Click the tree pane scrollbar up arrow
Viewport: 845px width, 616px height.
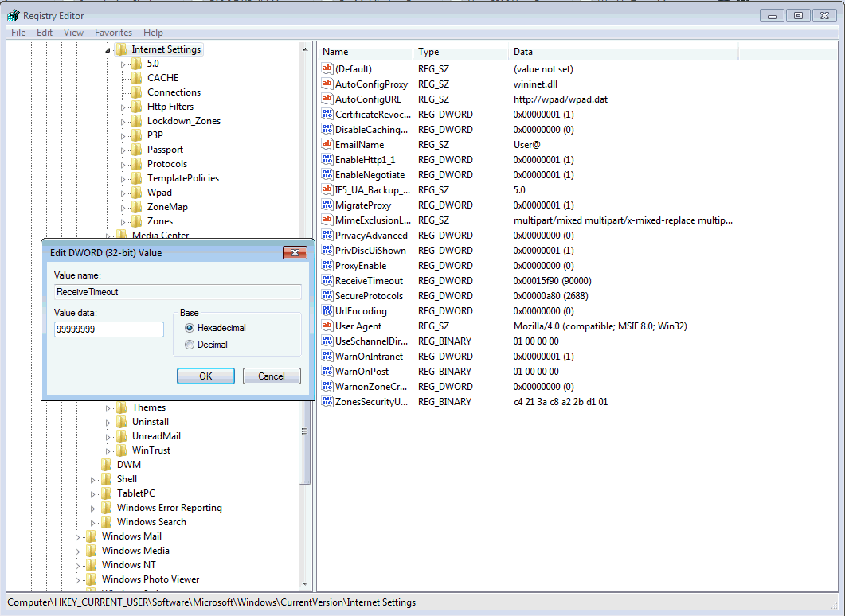(305, 49)
